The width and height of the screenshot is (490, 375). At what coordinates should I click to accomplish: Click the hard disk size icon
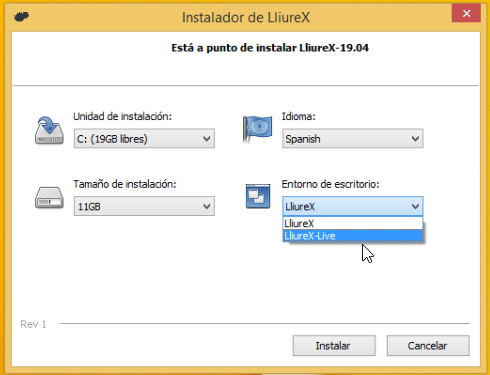(x=49, y=198)
